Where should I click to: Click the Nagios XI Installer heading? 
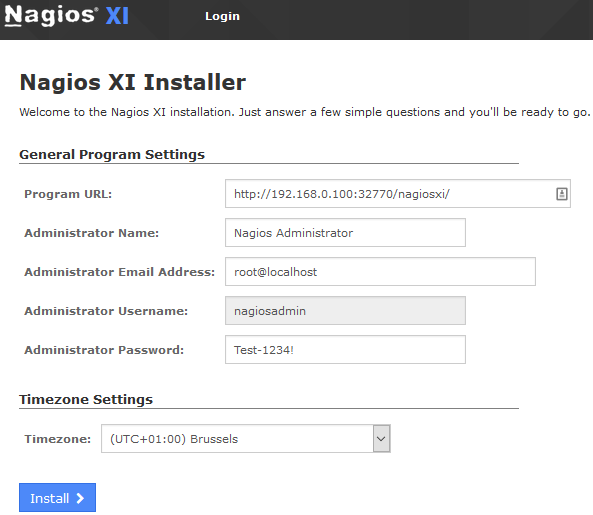[133, 82]
